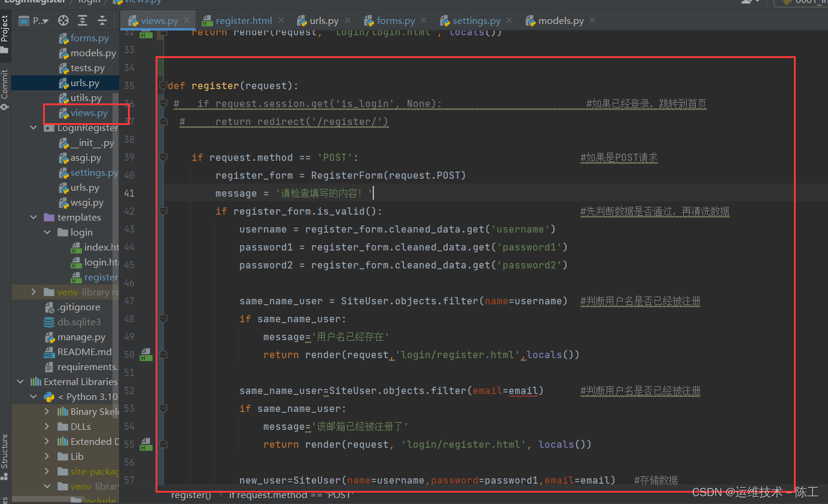Click the locate opened file crosshair icon
Screen dimensions: 828x504
pyautogui.click(x=63, y=21)
